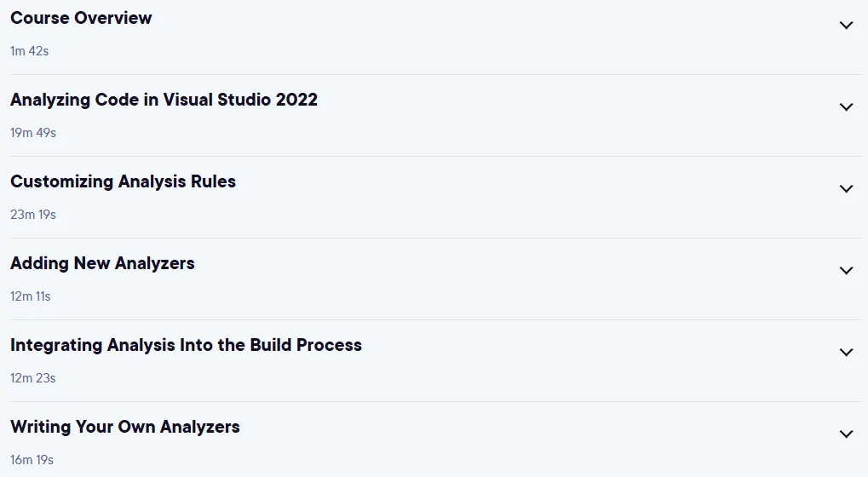Click the divider line above Writing Your Own Analyzers

point(436,402)
